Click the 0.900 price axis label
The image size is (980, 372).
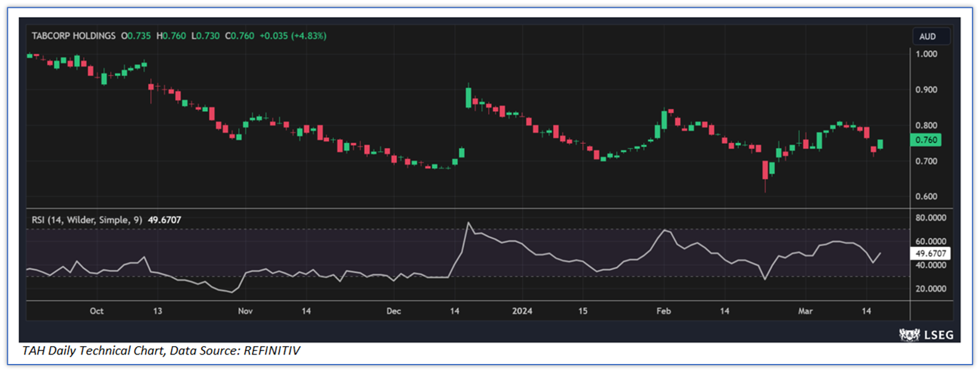pos(926,90)
